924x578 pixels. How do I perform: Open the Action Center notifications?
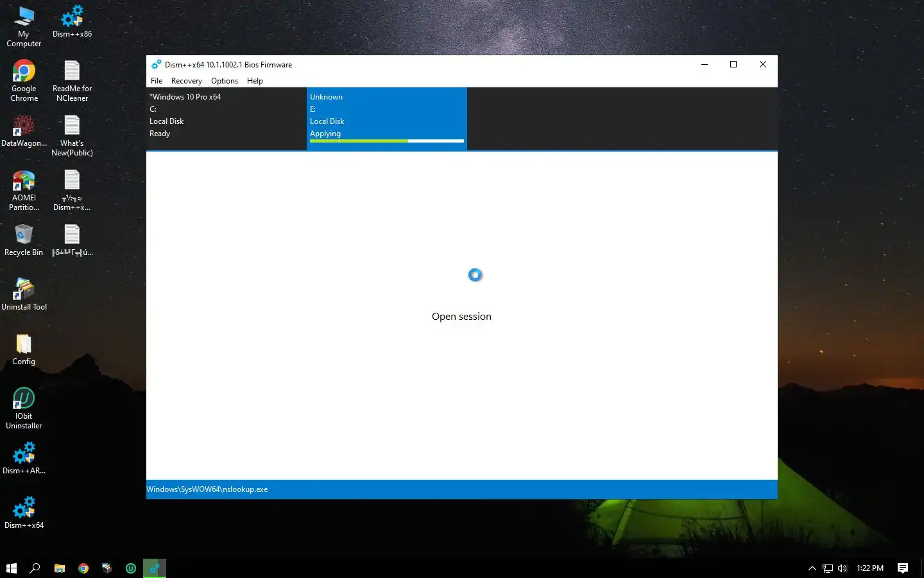tap(903, 568)
